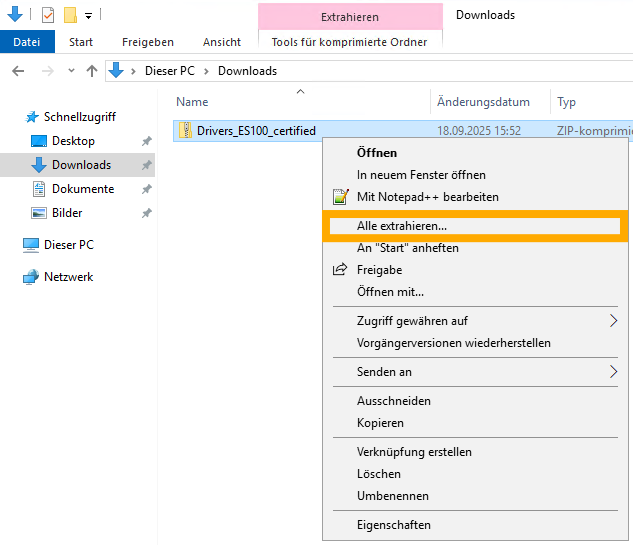Sort by the Änderungsdatum column header
Image resolution: width=633 pixels, height=545 pixels.
[x=483, y=102]
